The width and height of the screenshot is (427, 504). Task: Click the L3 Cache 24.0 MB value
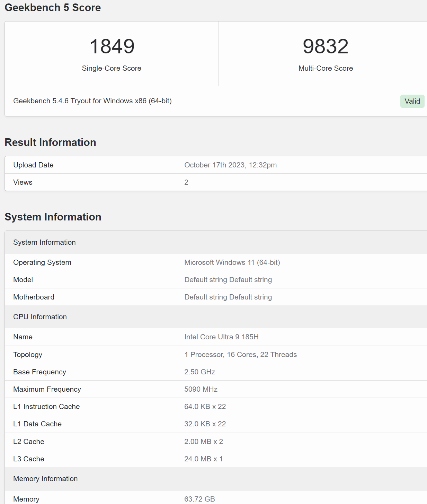point(203,459)
